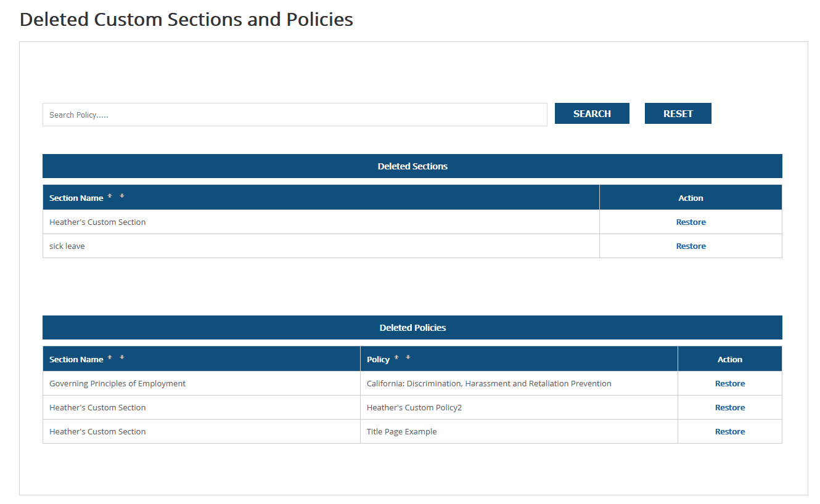Click the RESET button
820x504 pixels.
[x=678, y=113]
